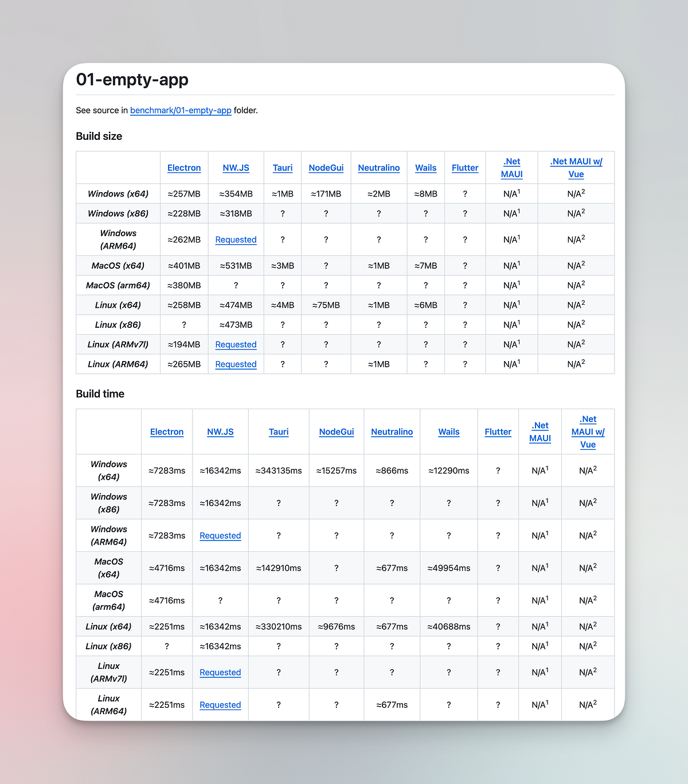Screen dimensions: 688x784
Task: Open the Electron link in Build size table
Action: (183, 167)
